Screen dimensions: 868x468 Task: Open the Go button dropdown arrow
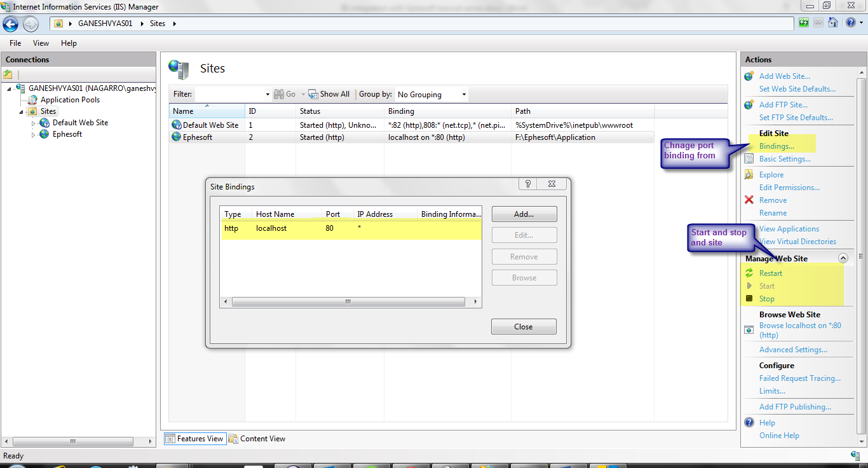click(303, 94)
